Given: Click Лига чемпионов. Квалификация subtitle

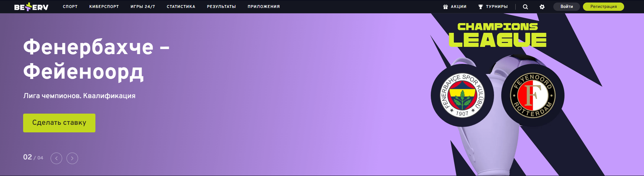Looking at the screenshot, I should 80,96.
